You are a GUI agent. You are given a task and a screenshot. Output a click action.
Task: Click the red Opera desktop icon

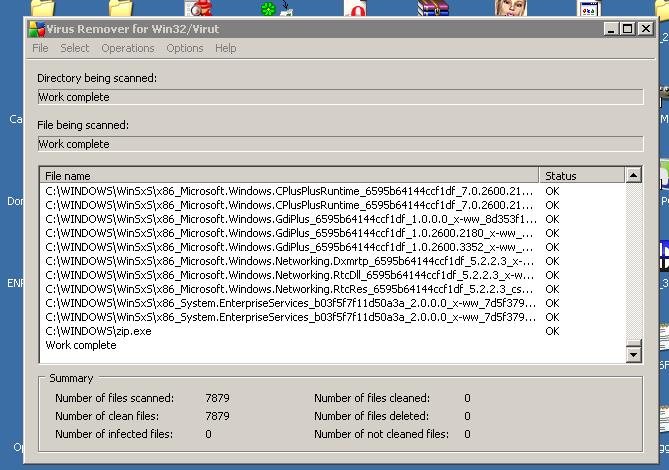355,8
